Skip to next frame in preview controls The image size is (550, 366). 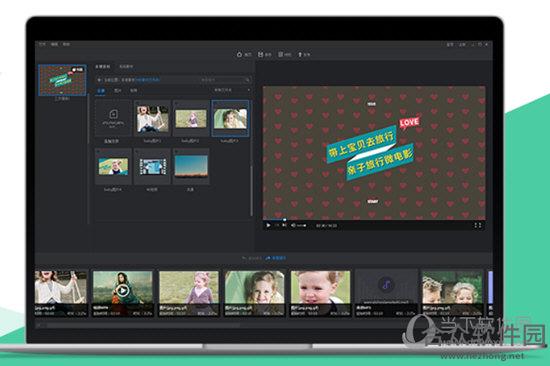coord(284,225)
